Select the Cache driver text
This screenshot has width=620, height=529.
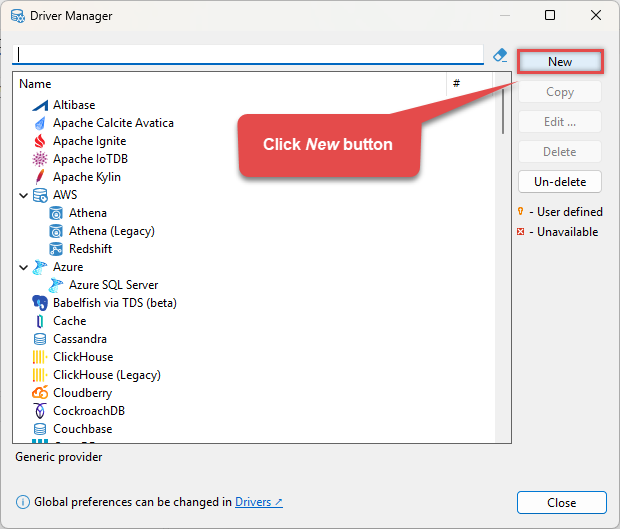click(70, 321)
